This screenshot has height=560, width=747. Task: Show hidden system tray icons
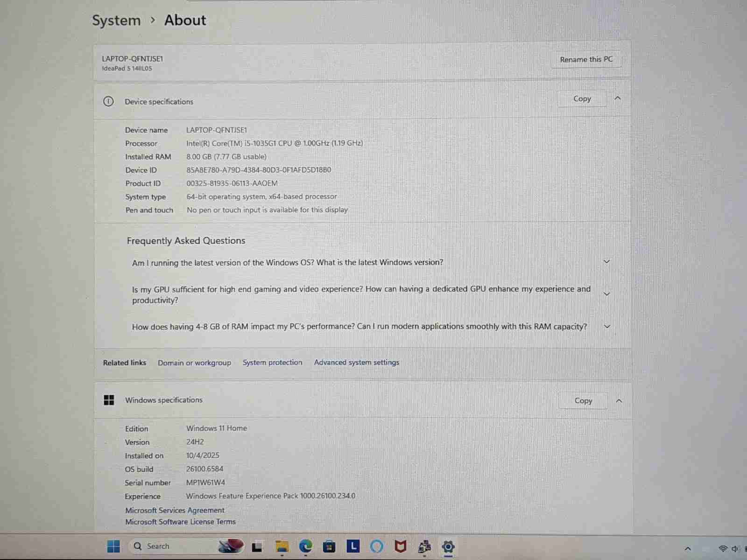click(687, 549)
